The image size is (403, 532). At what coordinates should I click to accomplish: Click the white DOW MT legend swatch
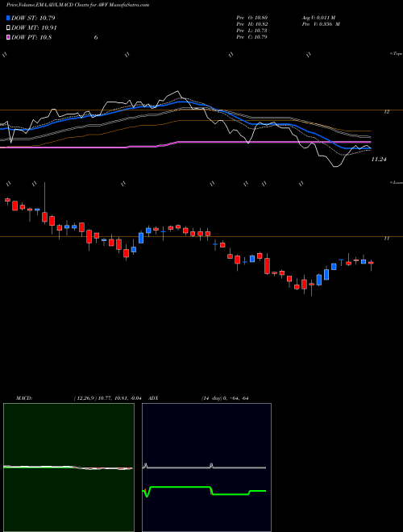tap(9, 28)
